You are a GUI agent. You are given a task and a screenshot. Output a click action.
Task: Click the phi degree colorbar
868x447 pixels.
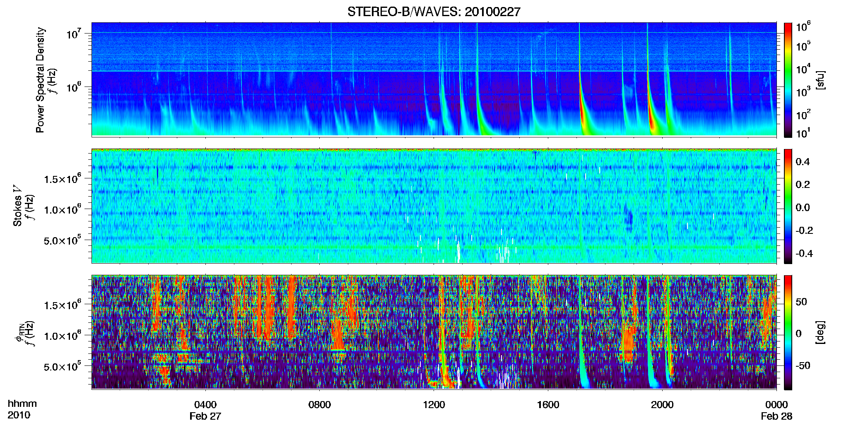coord(788,332)
